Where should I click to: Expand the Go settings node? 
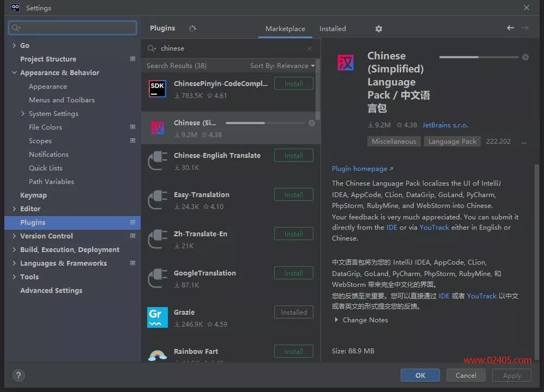(x=14, y=45)
